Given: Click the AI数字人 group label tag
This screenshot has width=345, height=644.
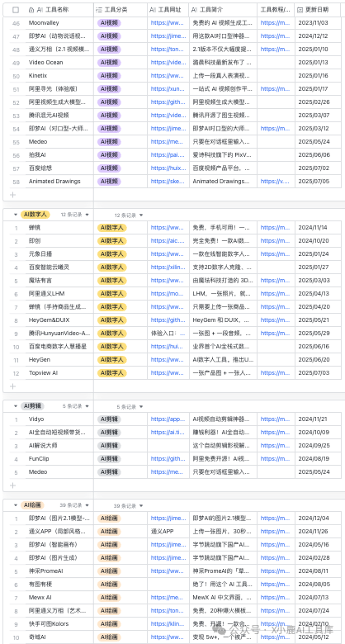Looking at the screenshot, I should pos(35,215).
